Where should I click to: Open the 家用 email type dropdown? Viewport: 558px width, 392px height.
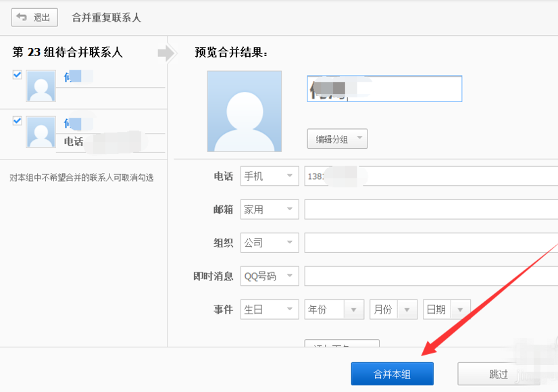[x=269, y=209]
